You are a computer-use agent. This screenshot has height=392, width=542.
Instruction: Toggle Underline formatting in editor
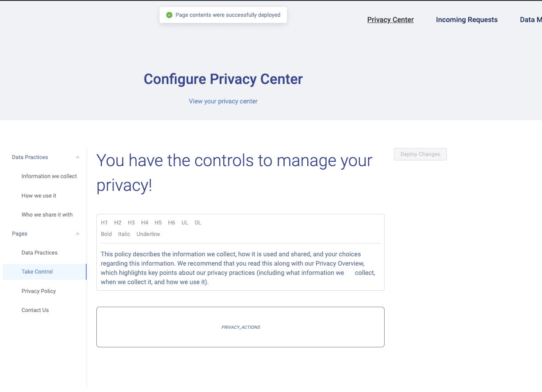pos(148,234)
